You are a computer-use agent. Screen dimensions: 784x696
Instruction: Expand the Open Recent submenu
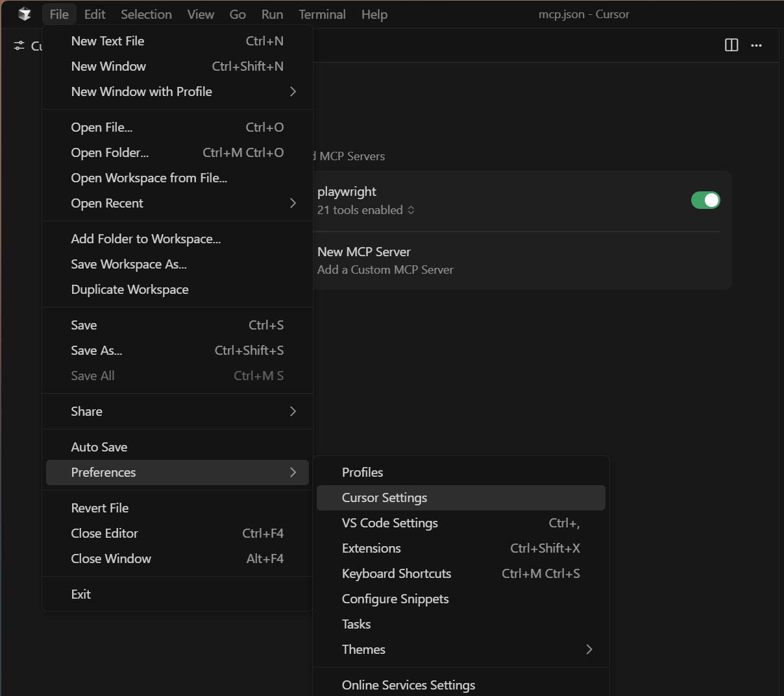177,203
